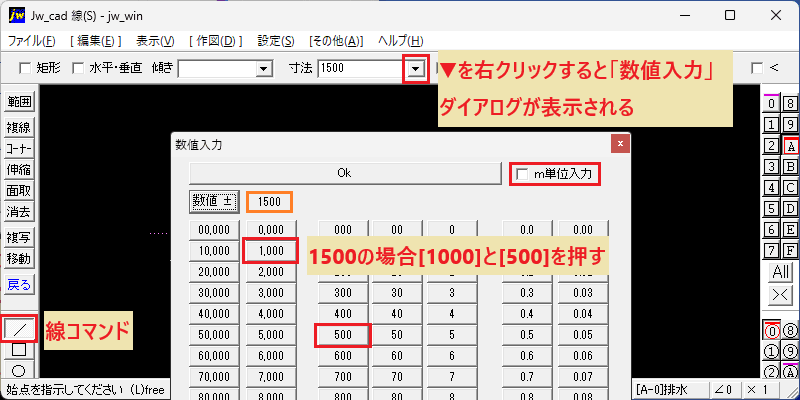Viewport: 800px width, 400px height.
Task: Click the 0,000 reset button
Action: [271, 230]
